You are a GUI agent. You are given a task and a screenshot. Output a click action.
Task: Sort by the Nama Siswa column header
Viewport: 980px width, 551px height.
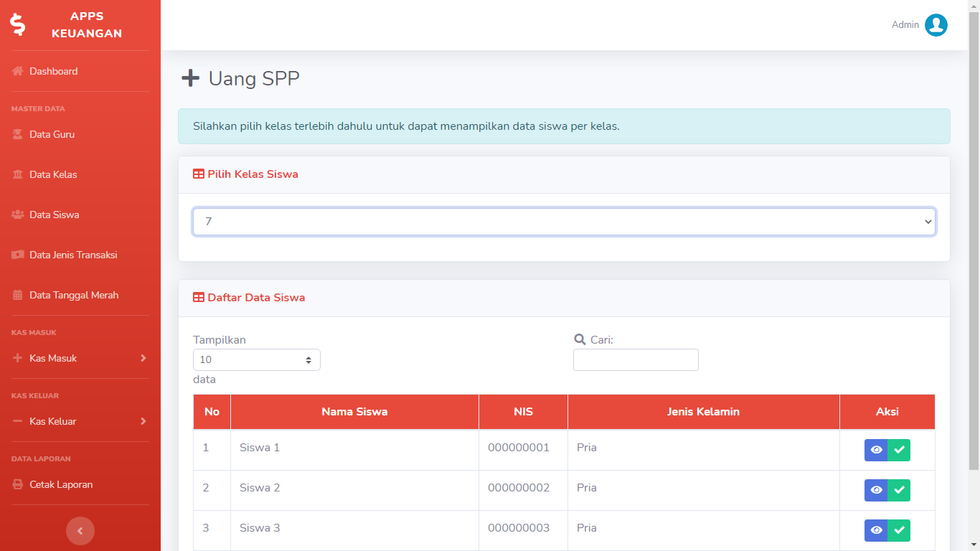point(354,412)
